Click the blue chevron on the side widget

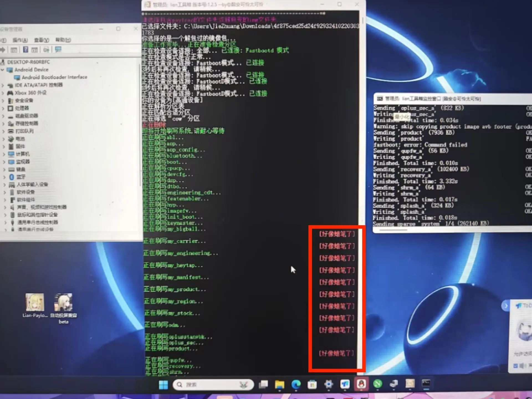tap(506, 306)
